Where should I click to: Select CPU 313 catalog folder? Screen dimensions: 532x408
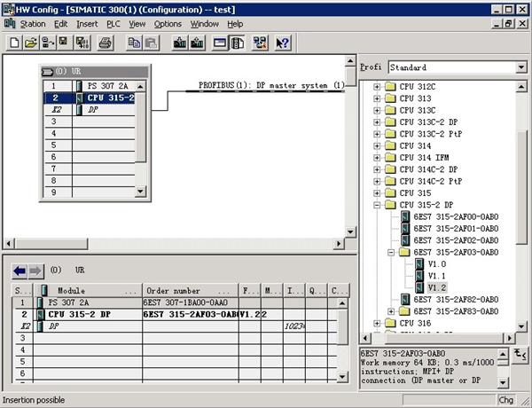[415, 98]
